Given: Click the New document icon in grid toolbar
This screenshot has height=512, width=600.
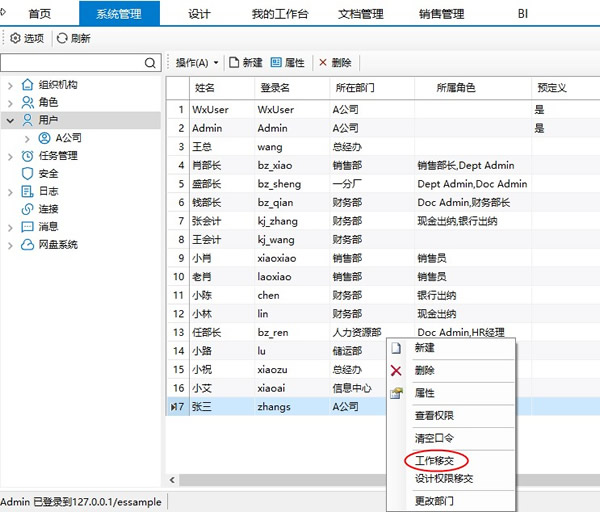Looking at the screenshot, I should (233, 62).
